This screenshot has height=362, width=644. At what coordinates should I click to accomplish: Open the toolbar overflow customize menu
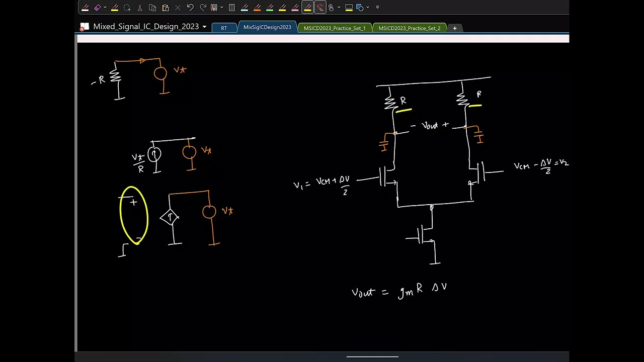(377, 8)
